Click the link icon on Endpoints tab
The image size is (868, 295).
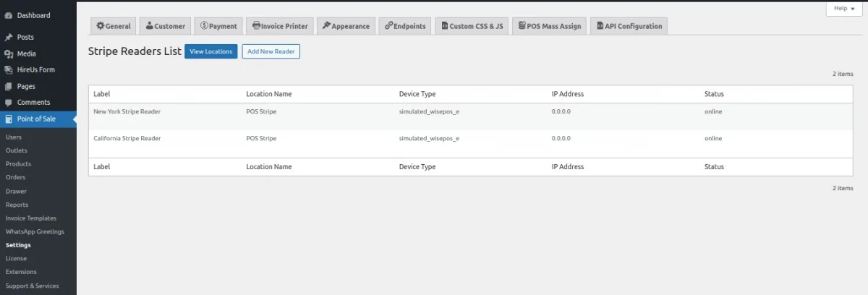pyautogui.click(x=388, y=26)
